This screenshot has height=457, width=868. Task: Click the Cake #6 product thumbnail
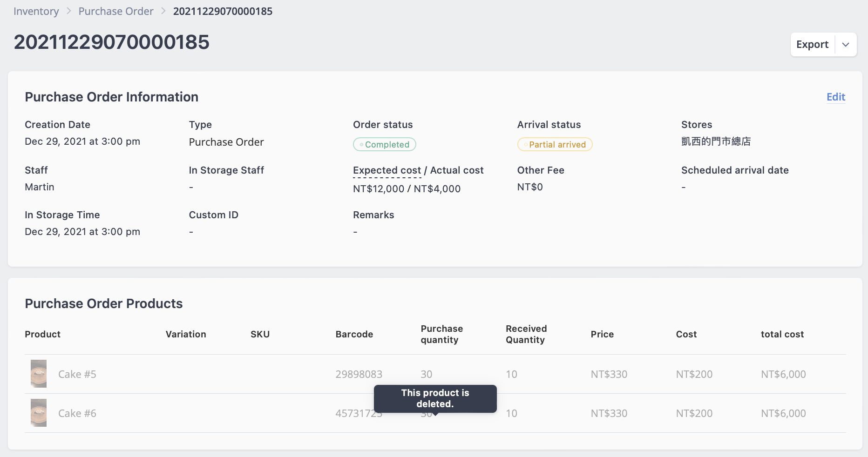pos(39,413)
